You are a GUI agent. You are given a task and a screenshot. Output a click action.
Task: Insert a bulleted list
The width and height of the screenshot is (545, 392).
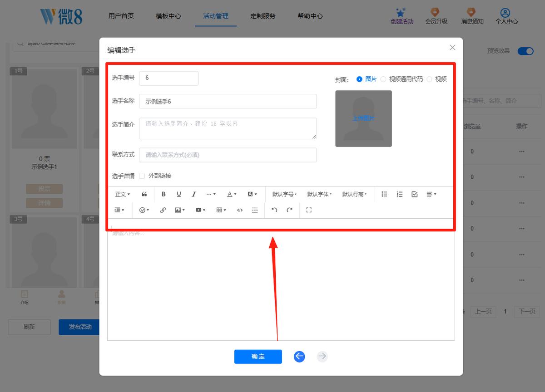[x=384, y=194]
